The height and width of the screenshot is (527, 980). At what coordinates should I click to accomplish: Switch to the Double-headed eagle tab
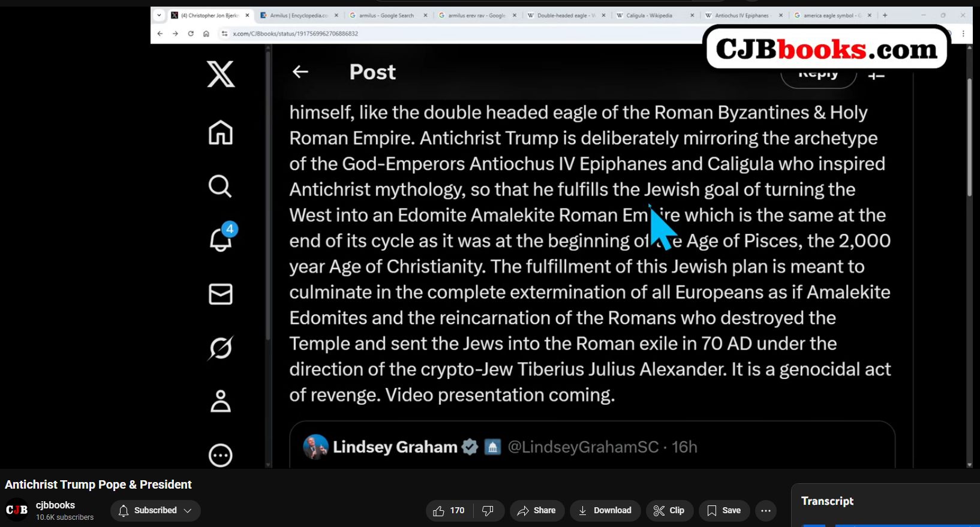(566, 16)
